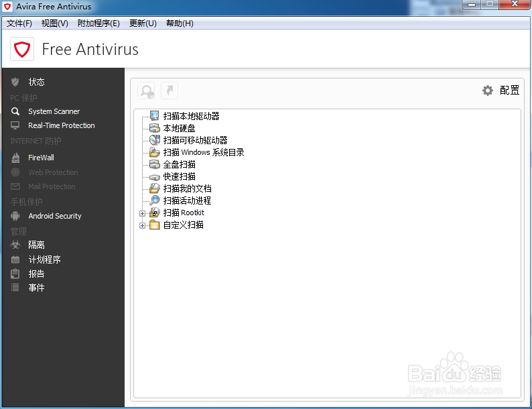Click the Mail Protection envelope icon
The height and width of the screenshot is (409, 532).
tap(15, 186)
